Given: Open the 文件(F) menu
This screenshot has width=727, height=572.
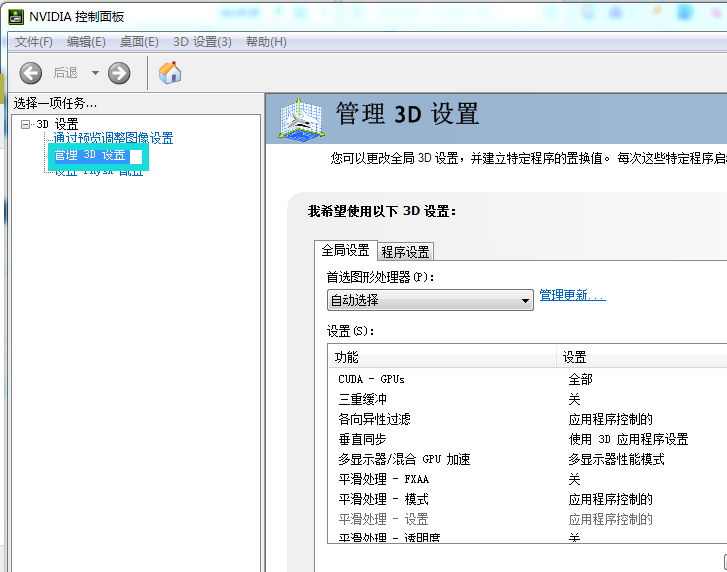Looking at the screenshot, I should pos(33,42).
